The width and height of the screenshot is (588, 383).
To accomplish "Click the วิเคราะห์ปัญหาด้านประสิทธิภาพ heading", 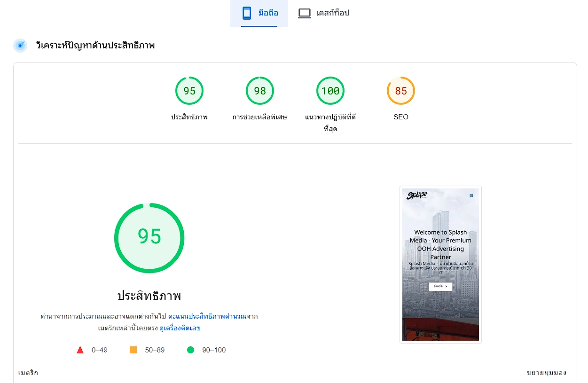I will tap(95, 46).
